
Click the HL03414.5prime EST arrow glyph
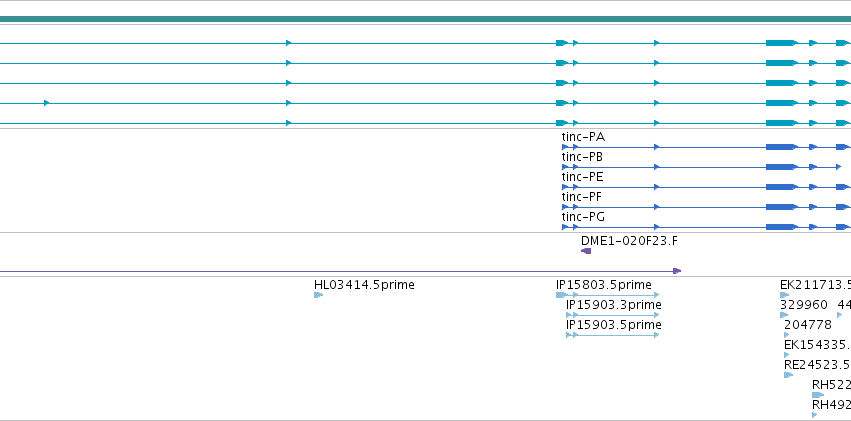(319, 295)
